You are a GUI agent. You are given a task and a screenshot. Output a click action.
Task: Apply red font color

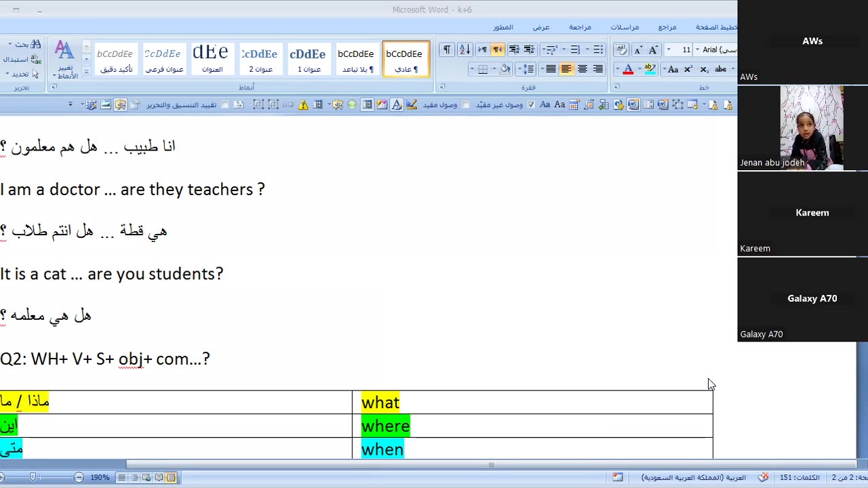(x=628, y=69)
